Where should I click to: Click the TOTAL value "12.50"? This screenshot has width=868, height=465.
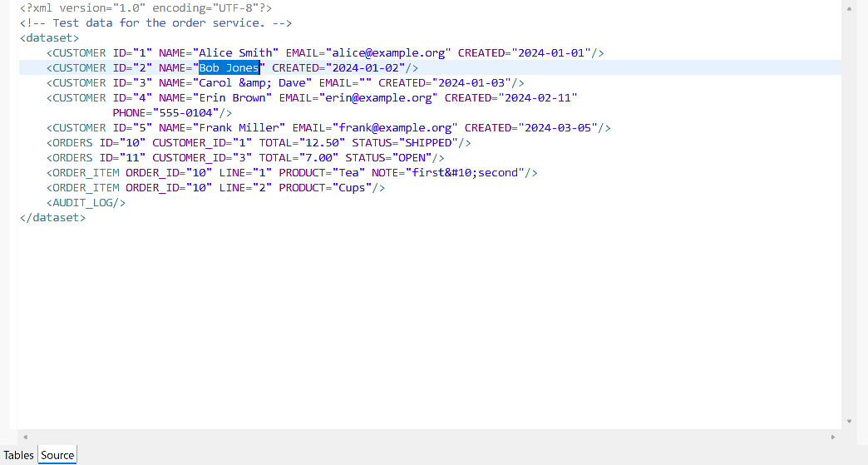pos(323,142)
